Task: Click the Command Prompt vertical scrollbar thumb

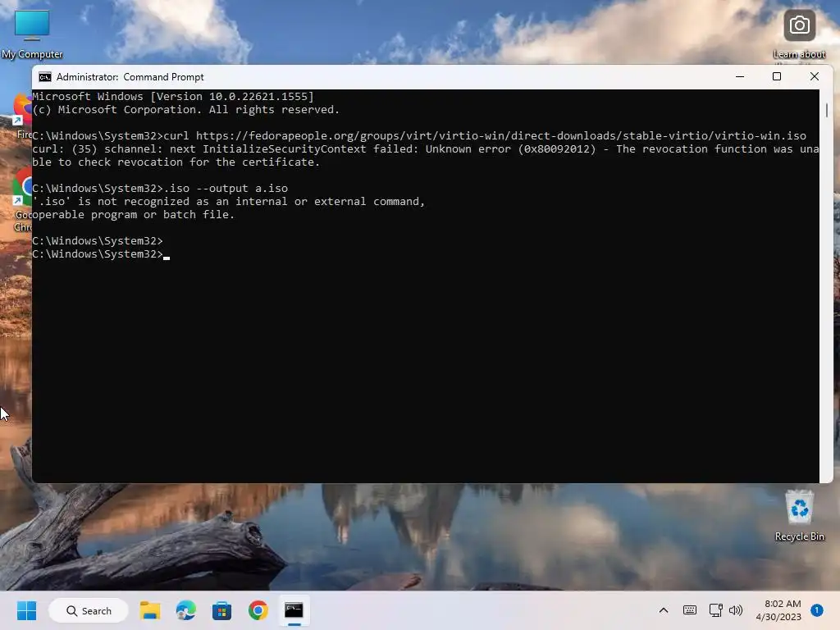Action: tap(827, 111)
